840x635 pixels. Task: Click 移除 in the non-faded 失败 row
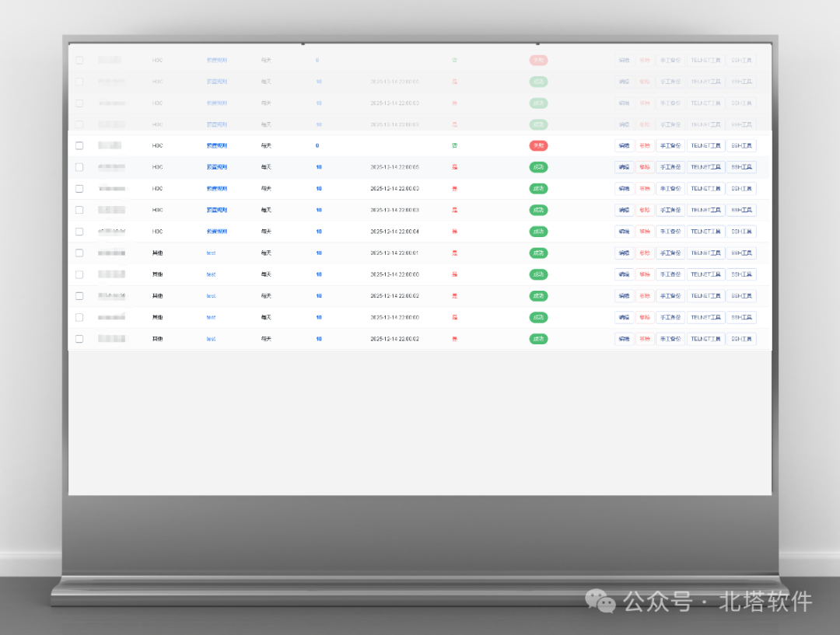click(x=645, y=145)
